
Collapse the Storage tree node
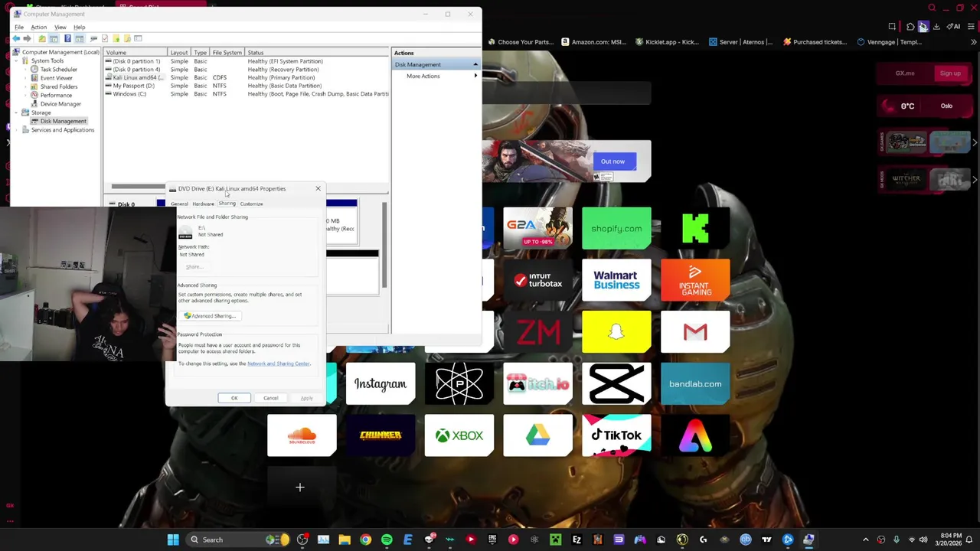point(16,112)
